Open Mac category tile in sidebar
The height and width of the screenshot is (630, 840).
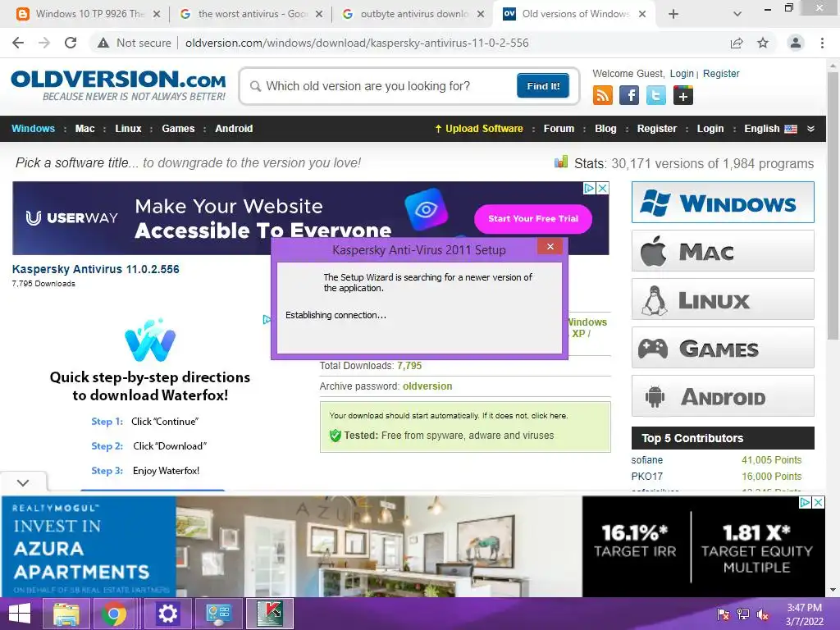pyautogui.click(x=723, y=251)
